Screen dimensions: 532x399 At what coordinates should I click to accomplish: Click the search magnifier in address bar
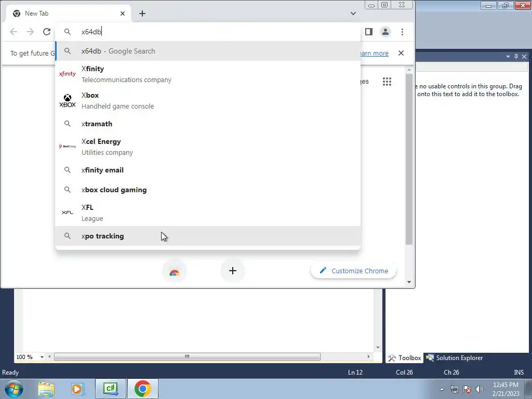coord(68,32)
